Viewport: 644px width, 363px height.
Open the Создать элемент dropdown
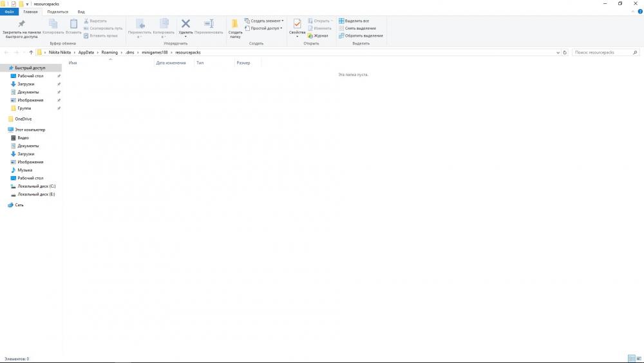click(264, 21)
